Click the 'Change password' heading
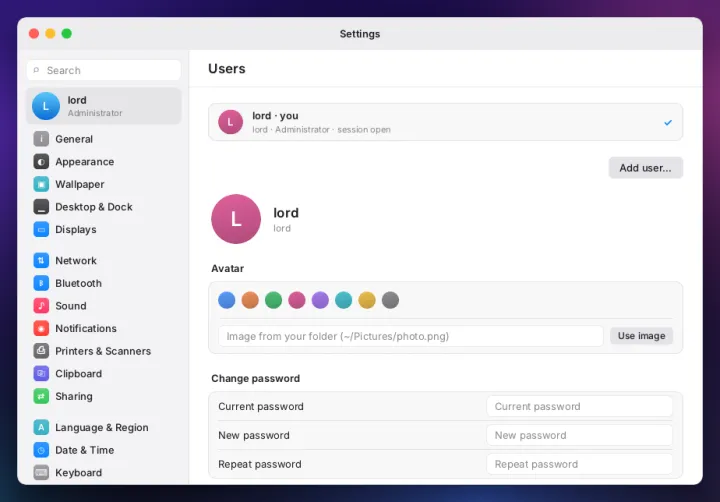The height and width of the screenshot is (502, 720). tap(255, 378)
